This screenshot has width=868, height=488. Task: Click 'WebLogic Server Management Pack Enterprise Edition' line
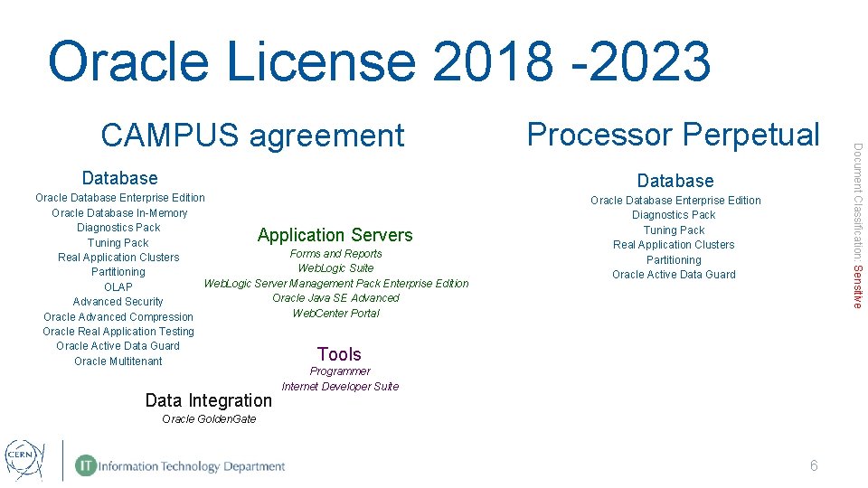tap(336, 283)
